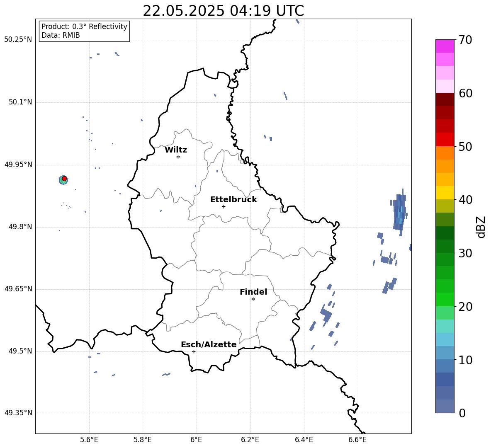This screenshot has width=491, height=448.
Task: Click the "Findel" city label
Action: point(253,292)
